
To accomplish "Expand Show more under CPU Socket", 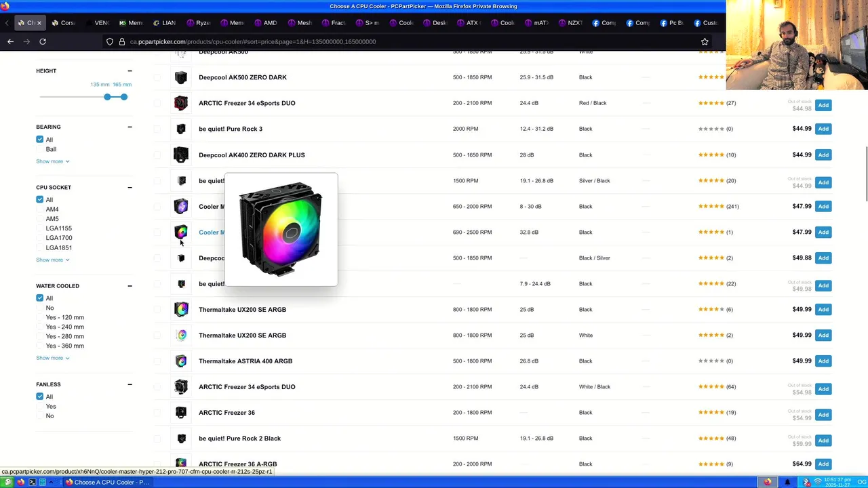I will pos(53,260).
